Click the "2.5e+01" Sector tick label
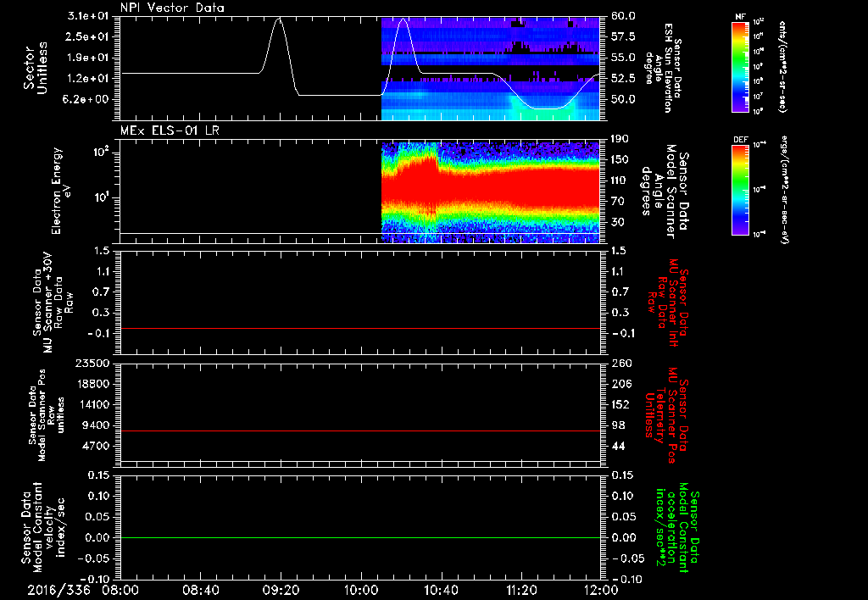The height and width of the screenshot is (600, 868). (x=88, y=37)
